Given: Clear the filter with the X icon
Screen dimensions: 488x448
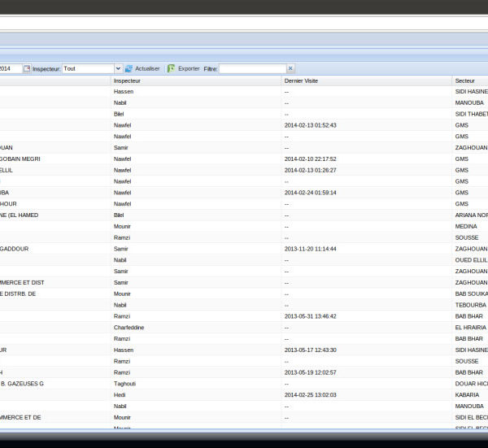Looking at the screenshot, I should coord(290,69).
